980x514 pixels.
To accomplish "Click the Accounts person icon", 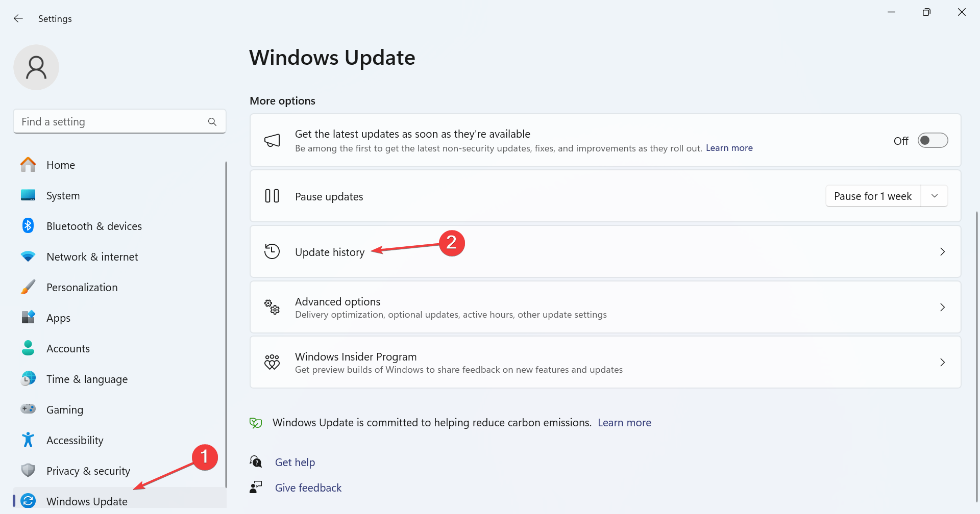I will click(28, 348).
